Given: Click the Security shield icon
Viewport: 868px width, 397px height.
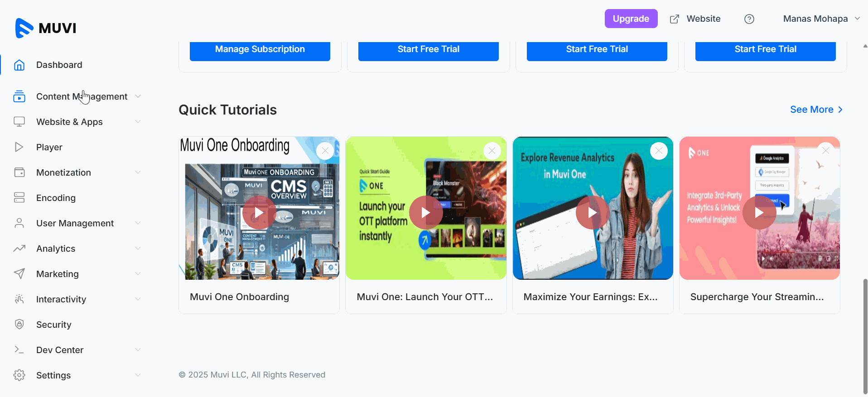Looking at the screenshot, I should click(x=19, y=325).
